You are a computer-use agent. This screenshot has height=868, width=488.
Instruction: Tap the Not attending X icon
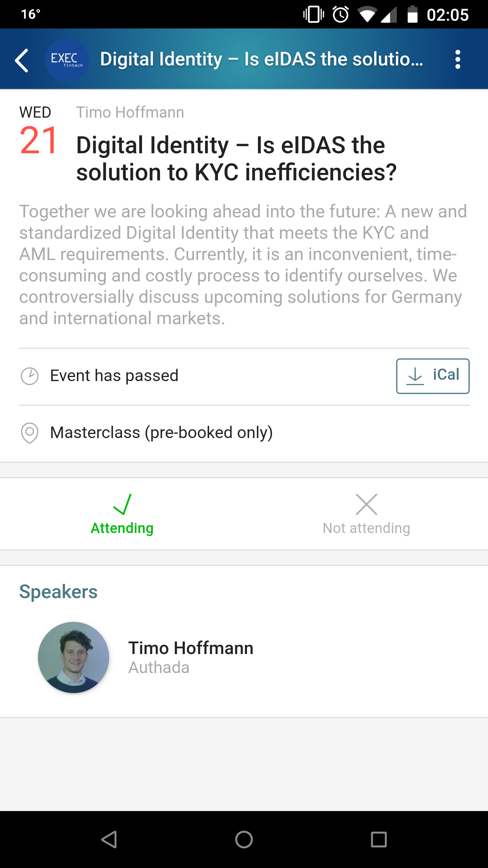[x=366, y=504]
